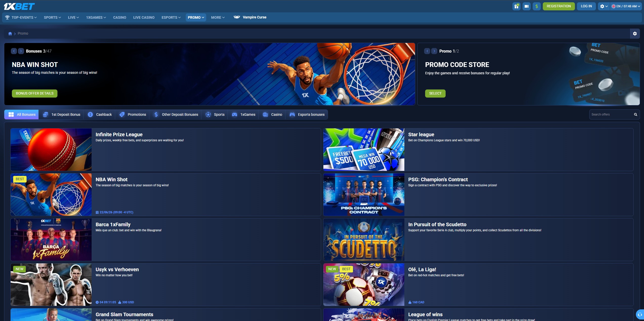This screenshot has height=321, width=644.
Task: Click the trophy icon in Top-Events
Action: 7,17
